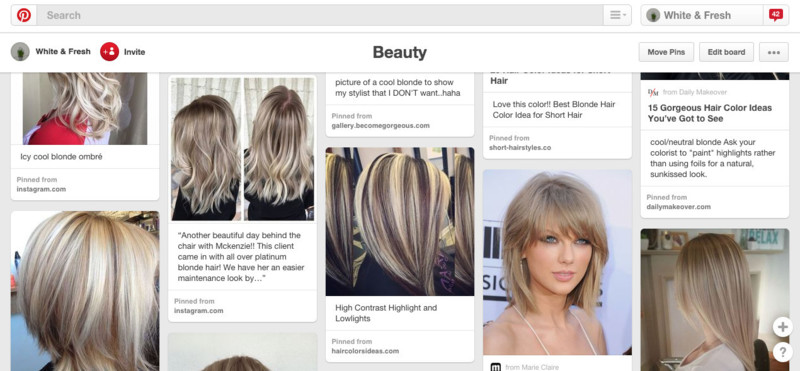The height and width of the screenshot is (371, 800).
Task: Expand the categories menu dropdown in search bar
Action: pos(617,15)
